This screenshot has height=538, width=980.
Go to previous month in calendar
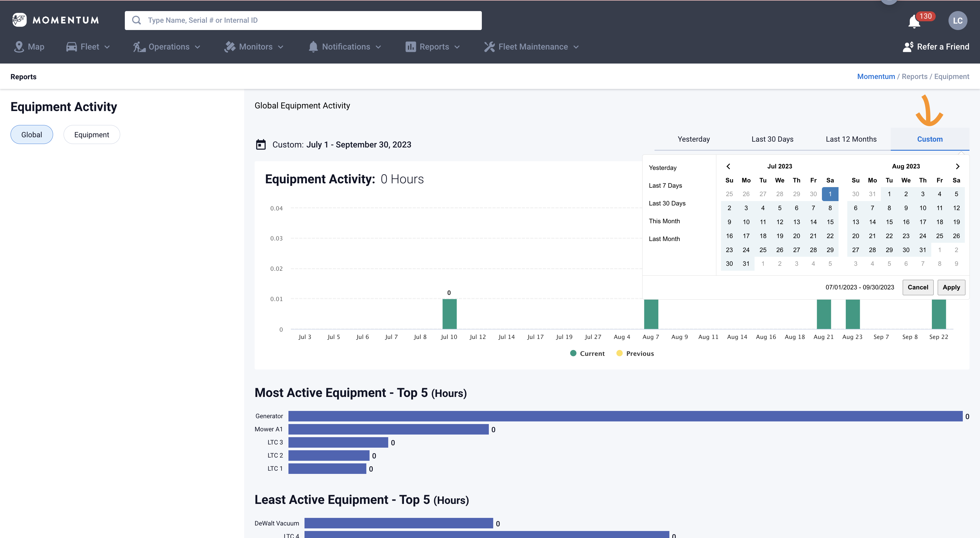pos(728,166)
